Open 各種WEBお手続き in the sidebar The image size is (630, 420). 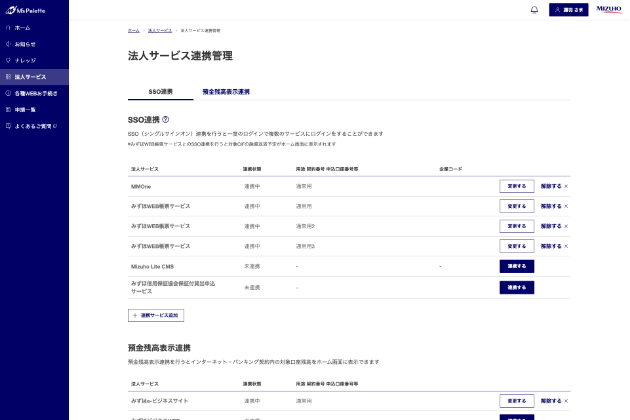tap(34, 93)
